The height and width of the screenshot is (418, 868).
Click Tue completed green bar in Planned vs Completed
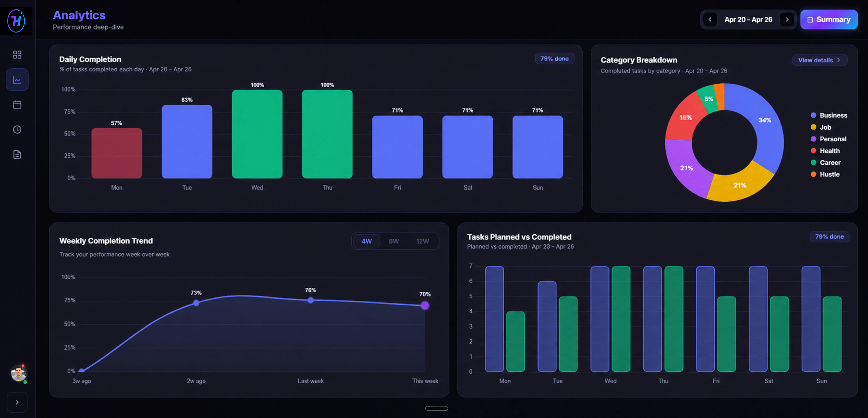tap(568, 334)
